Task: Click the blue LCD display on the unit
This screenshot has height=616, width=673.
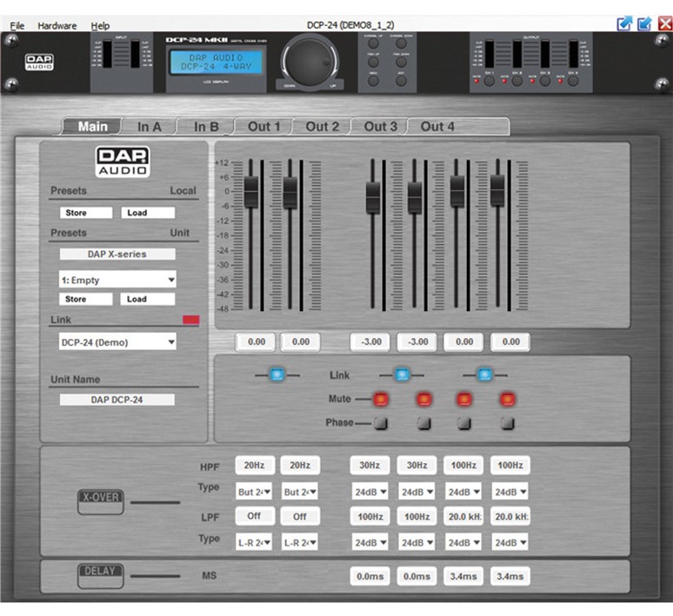Action: point(216,63)
